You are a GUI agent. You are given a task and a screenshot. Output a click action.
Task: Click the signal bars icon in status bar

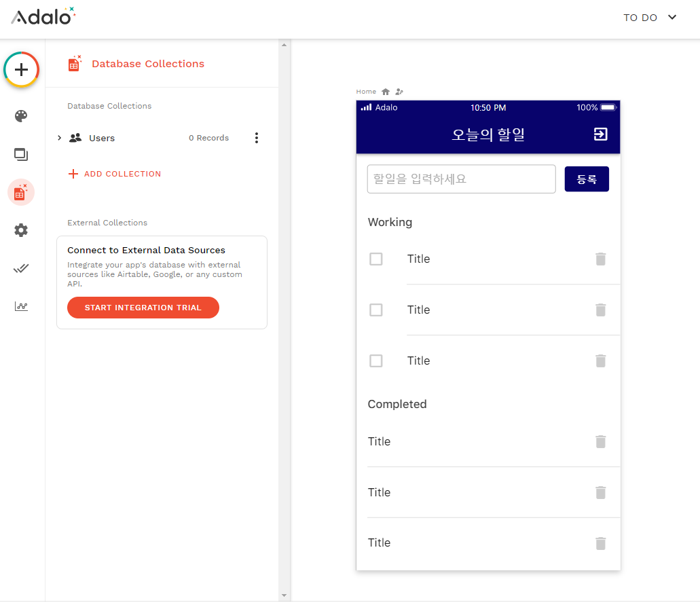coord(366,107)
